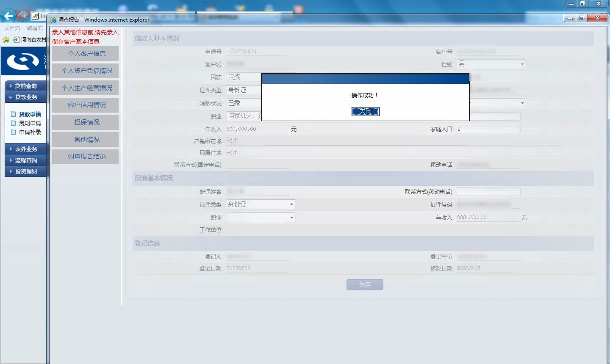Viewport: 610px width, 364px height.
Task: Click the document icon beside 申请补录
Action: 13,132
